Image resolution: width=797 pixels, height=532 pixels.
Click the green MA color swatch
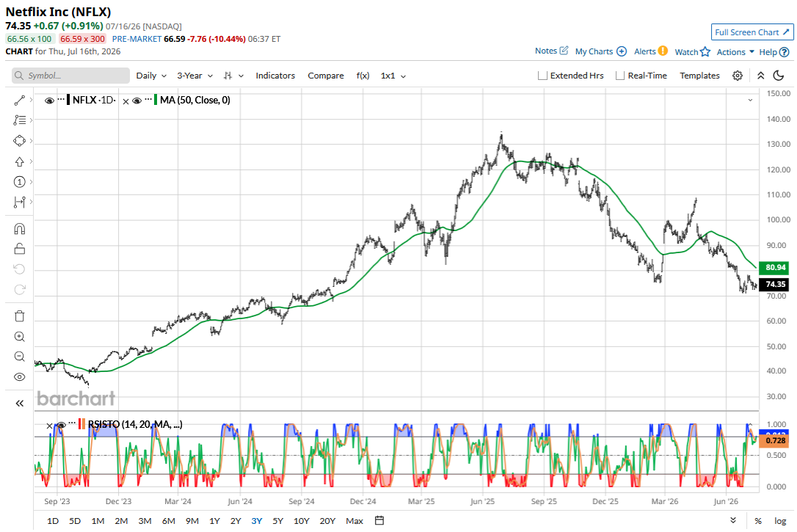click(x=156, y=100)
